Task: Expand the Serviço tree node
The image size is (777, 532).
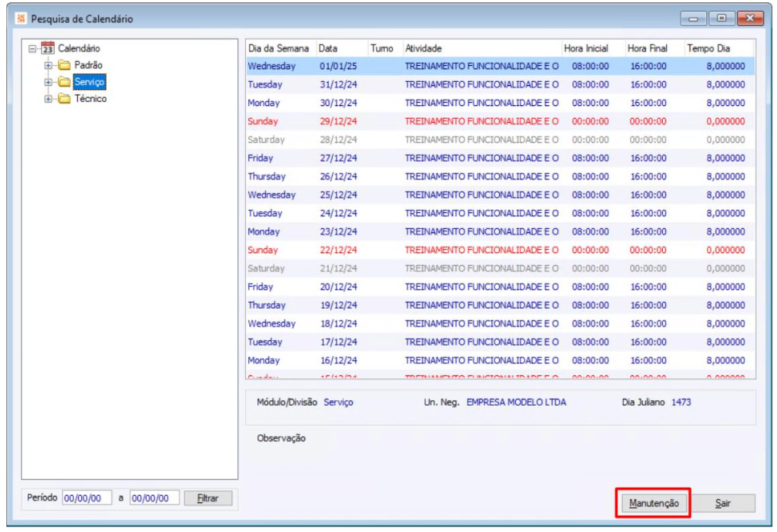Action: [x=48, y=82]
